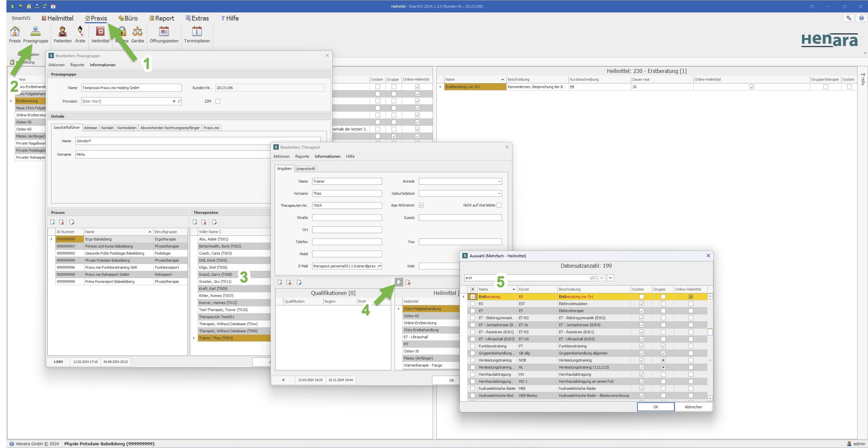Enable Nicht auf Warteliste checkbox
The width and height of the screenshot is (868, 448).
click(x=499, y=205)
